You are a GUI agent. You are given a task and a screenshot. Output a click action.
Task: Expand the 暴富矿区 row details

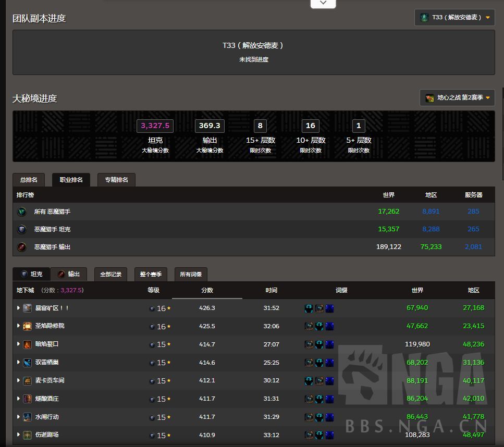tap(18, 308)
